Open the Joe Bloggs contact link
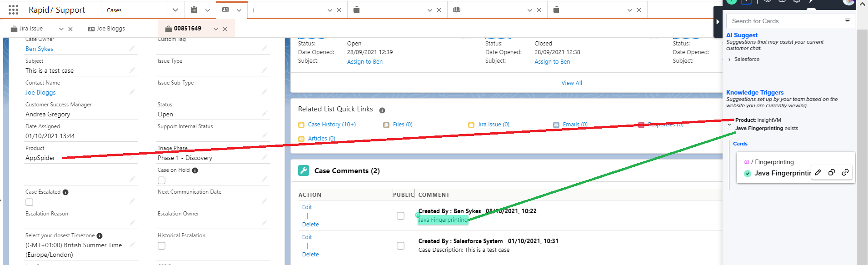This screenshot has height=265, width=868. tap(40, 92)
